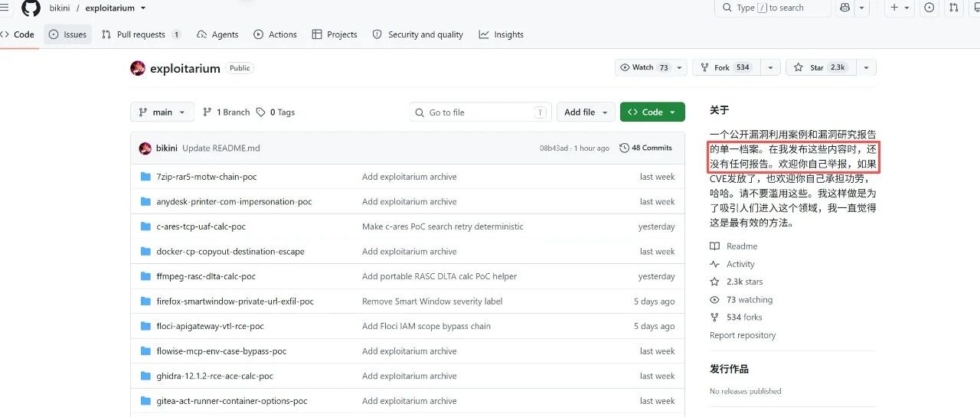Click the Go to file search field
Image resolution: width=980 pixels, height=417 pixels.
[x=480, y=112]
